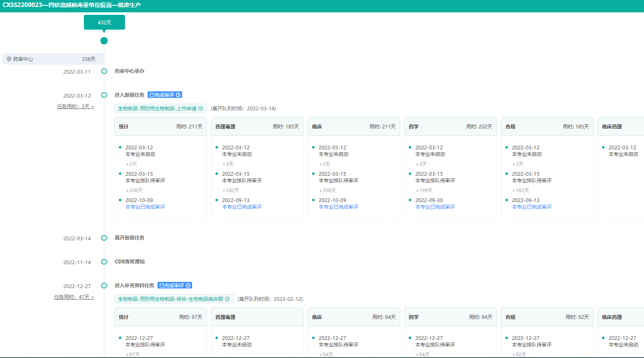Select the 432天 duration bubble
The width and height of the screenshot is (644, 358).
pyautogui.click(x=104, y=23)
